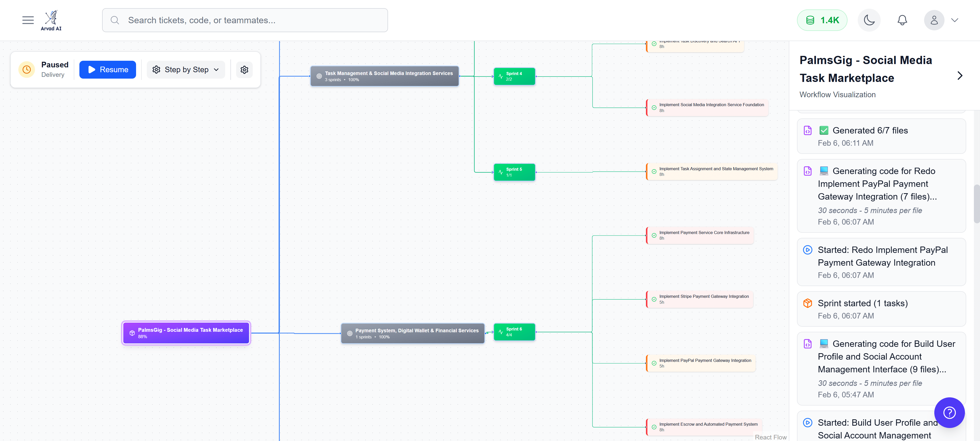Click the paused clock status icon
Image resolution: width=980 pixels, height=441 pixels.
click(x=27, y=70)
